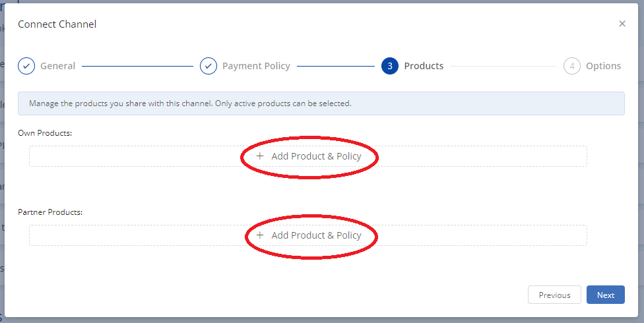Proceed with the Next button
This screenshot has height=323, width=644.
coord(605,295)
